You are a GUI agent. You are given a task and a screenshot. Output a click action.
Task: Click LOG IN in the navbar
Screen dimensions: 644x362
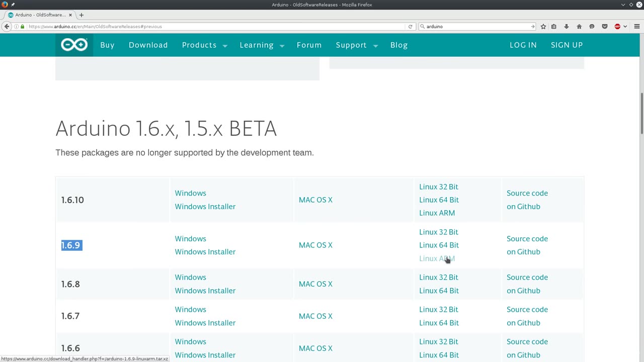point(523,45)
